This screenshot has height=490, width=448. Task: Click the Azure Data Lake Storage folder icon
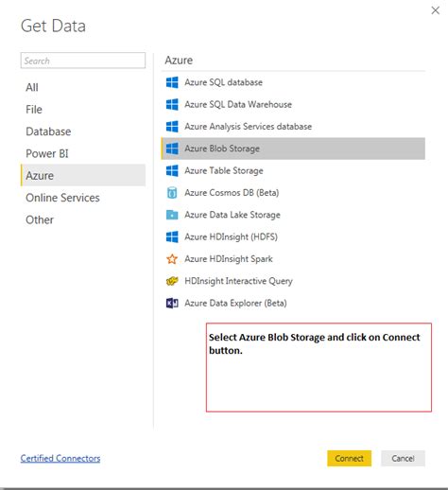pos(172,215)
